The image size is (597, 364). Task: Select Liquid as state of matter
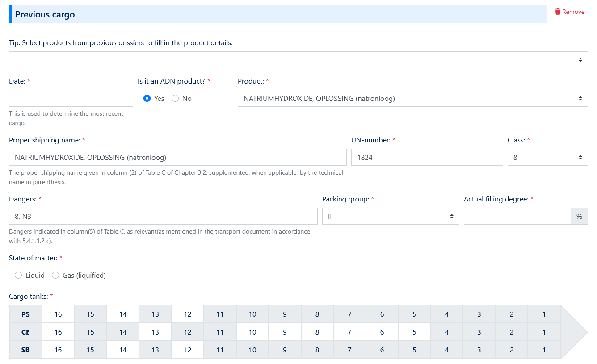[18, 275]
